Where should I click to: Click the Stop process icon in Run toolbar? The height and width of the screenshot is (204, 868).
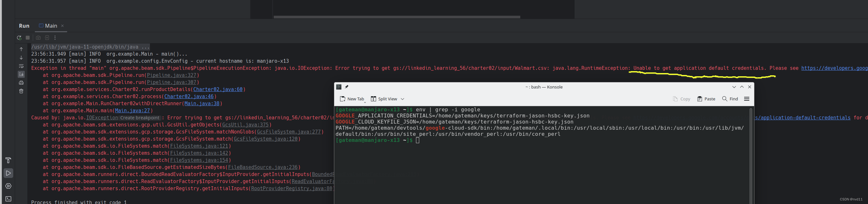click(x=28, y=38)
